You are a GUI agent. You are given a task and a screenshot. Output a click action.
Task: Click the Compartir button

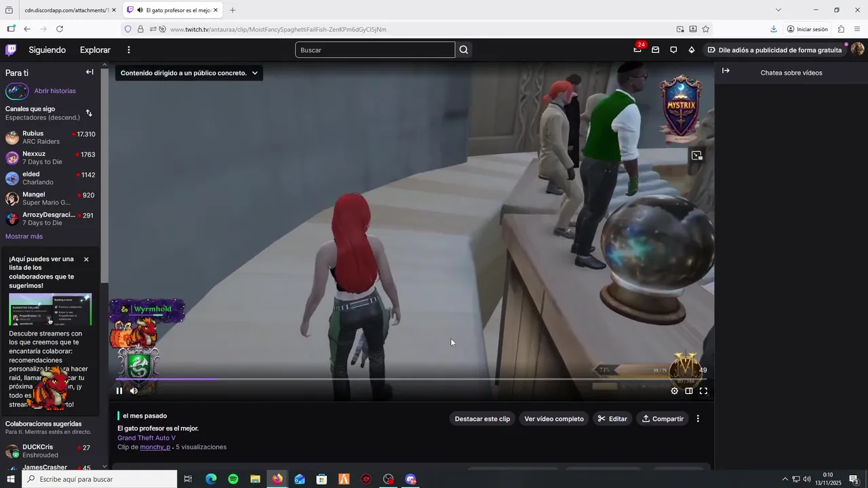[x=663, y=419]
